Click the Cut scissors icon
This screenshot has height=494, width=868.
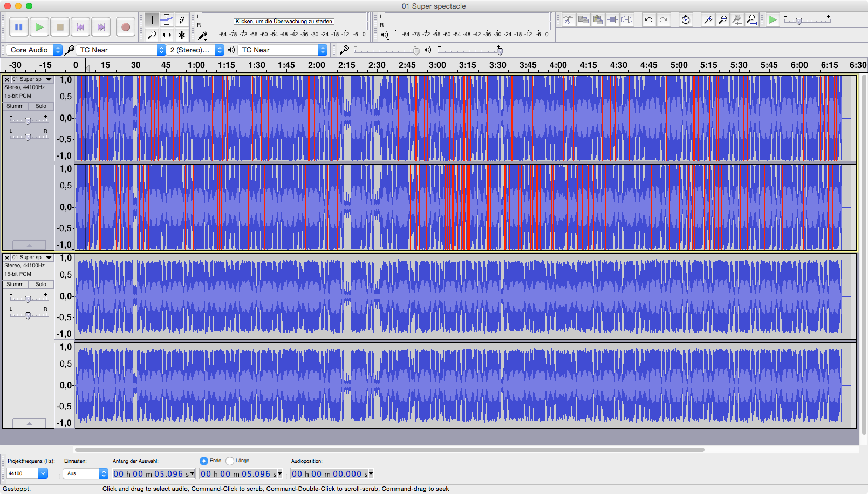569,20
